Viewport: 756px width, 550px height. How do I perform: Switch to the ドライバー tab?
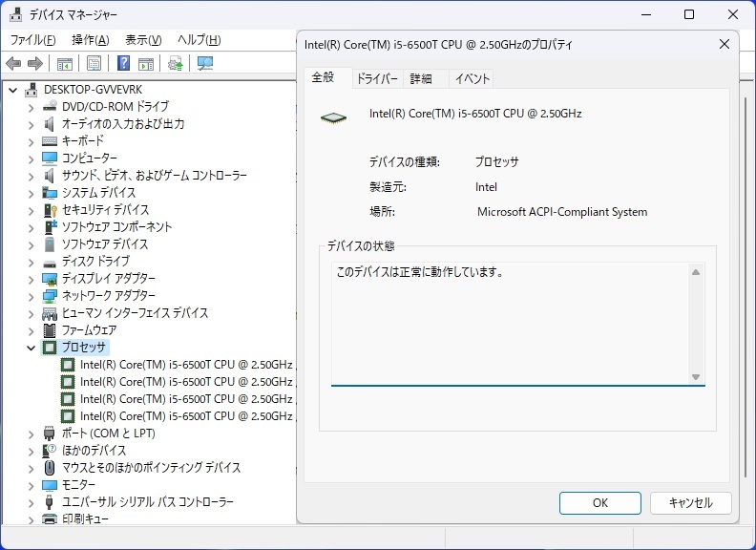click(x=377, y=78)
